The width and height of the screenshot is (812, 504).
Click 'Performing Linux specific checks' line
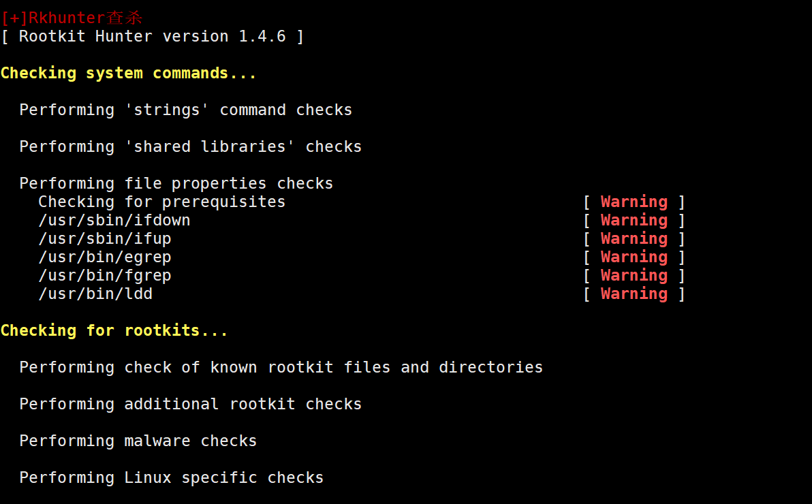pos(172,477)
